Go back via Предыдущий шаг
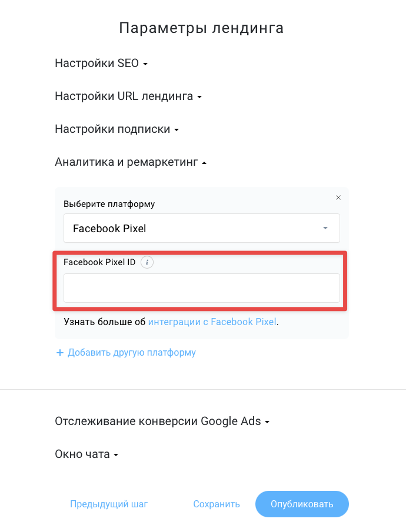This screenshot has height=532, width=406. click(x=109, y=504)
